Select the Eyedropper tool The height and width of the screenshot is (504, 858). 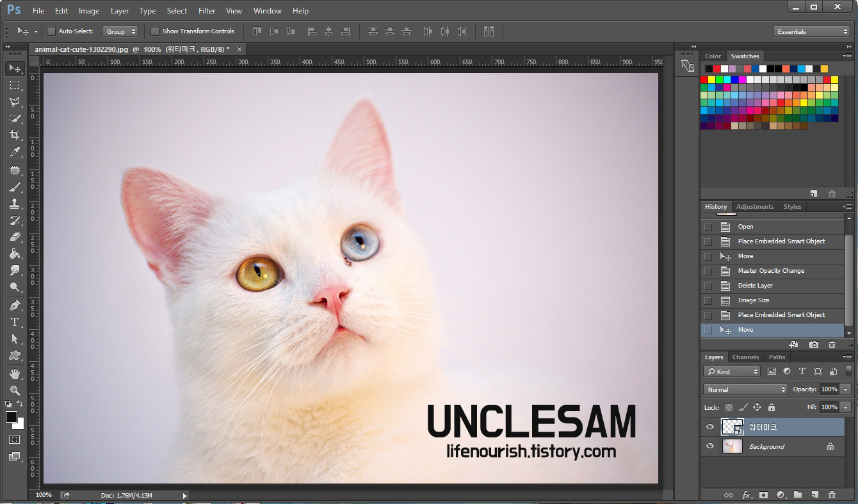[15, 152]
